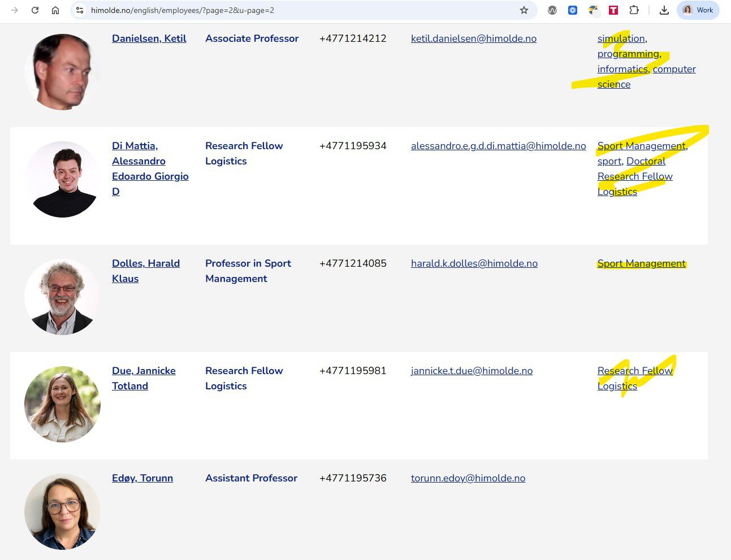Select phone number +4771195934

click(353, 146)
